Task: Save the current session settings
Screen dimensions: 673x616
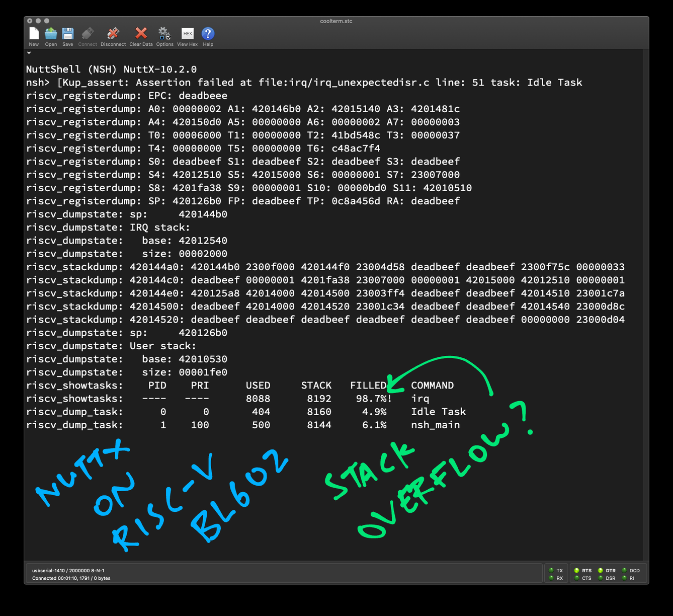Action: [x=68, y=34]
